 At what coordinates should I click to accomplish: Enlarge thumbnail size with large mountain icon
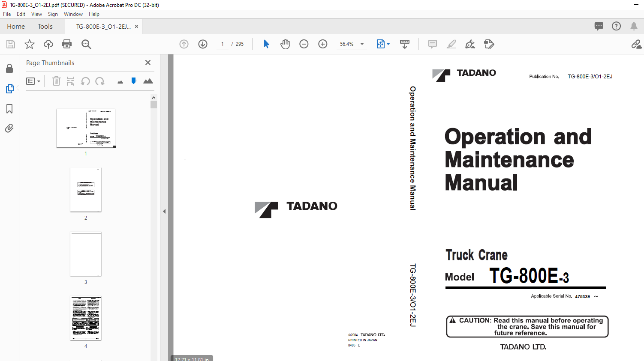(x=148, y=81)
